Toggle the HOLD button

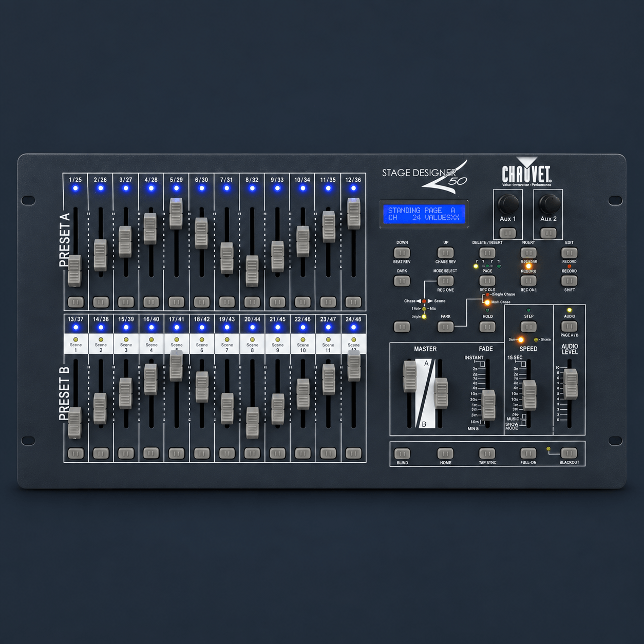point(487,327)
